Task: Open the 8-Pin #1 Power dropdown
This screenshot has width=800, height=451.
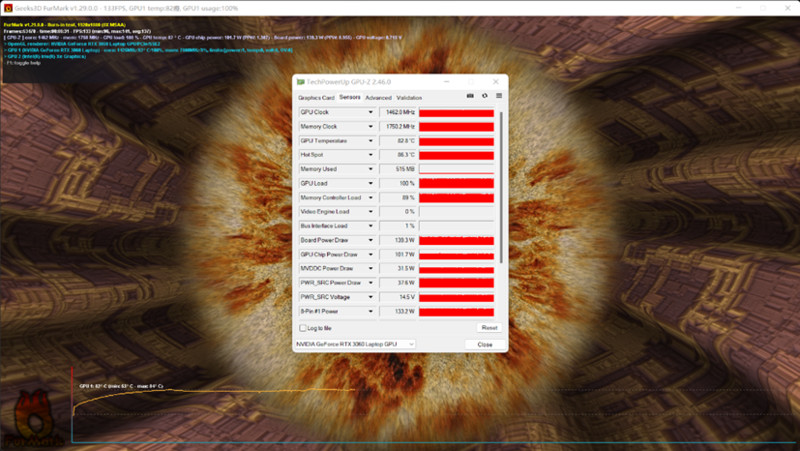Action: pyautogui.click(x=370, y=311)
